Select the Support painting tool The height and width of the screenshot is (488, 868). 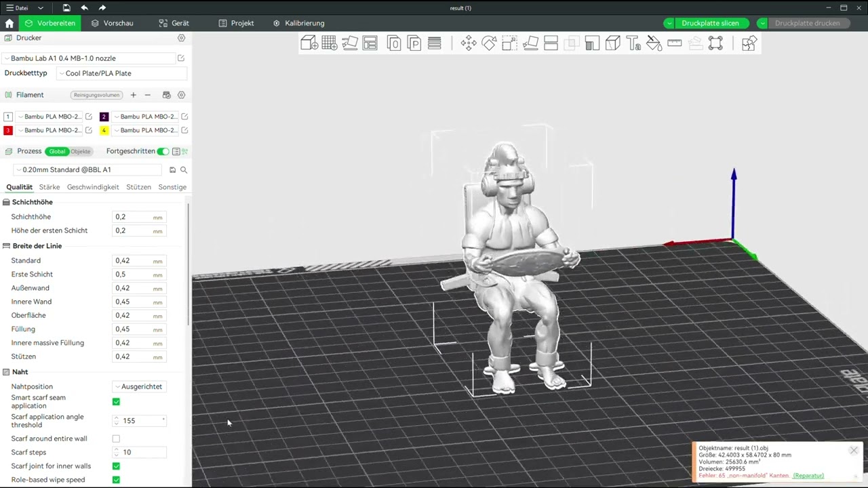pyautogui.click(x=592, y=43)
